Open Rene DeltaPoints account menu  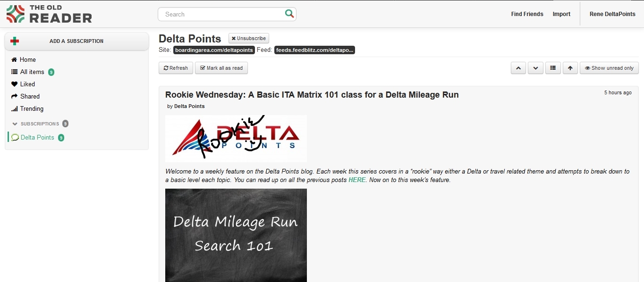tap(612, 14)
